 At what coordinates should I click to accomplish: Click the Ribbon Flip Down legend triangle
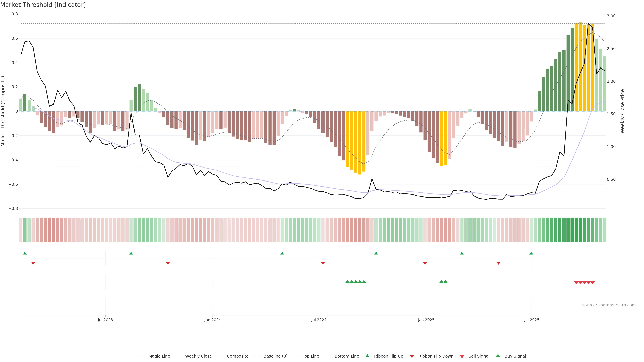412,356
